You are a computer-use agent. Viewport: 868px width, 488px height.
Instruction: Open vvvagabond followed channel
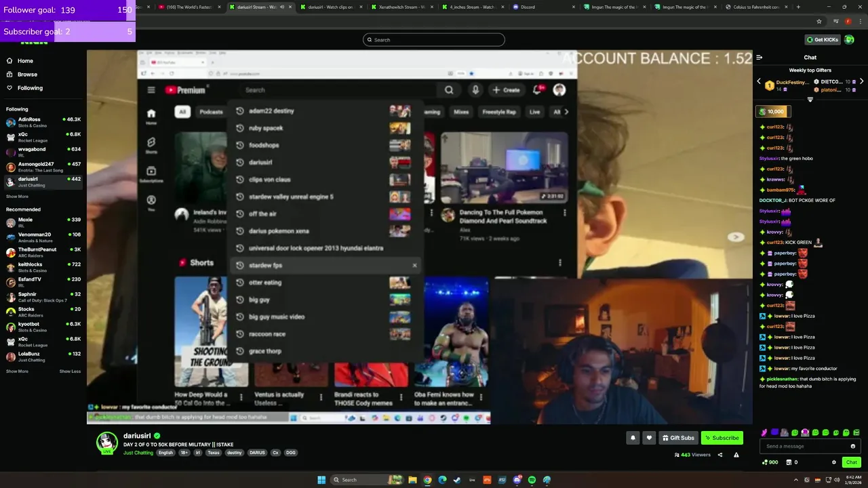coord(43,152)
